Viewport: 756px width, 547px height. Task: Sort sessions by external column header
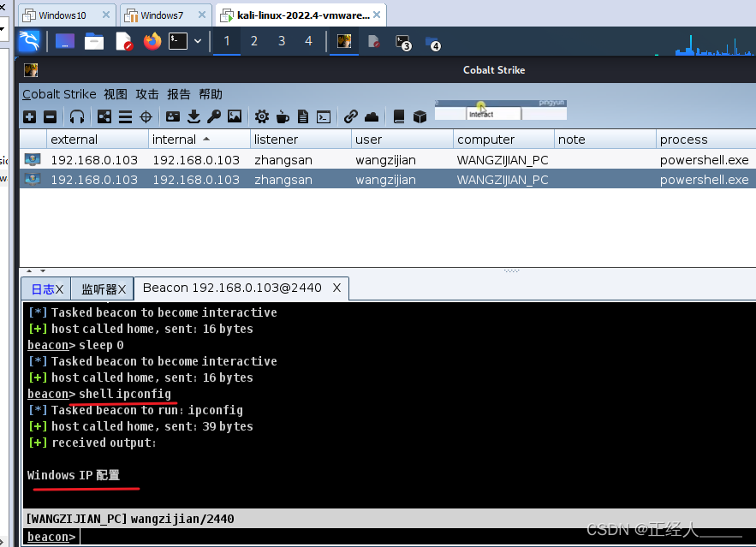pyautogui.click(x=98, y=140)
